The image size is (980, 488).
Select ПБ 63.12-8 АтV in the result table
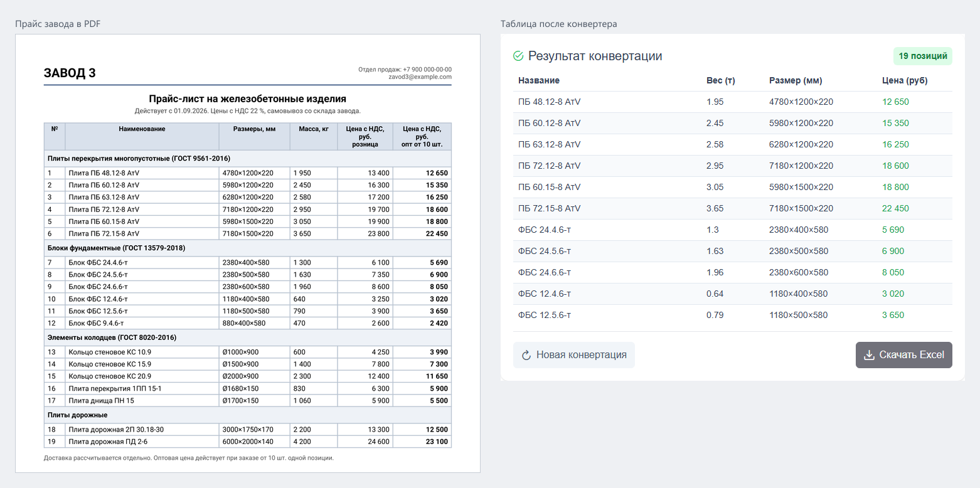coord(550,144)
